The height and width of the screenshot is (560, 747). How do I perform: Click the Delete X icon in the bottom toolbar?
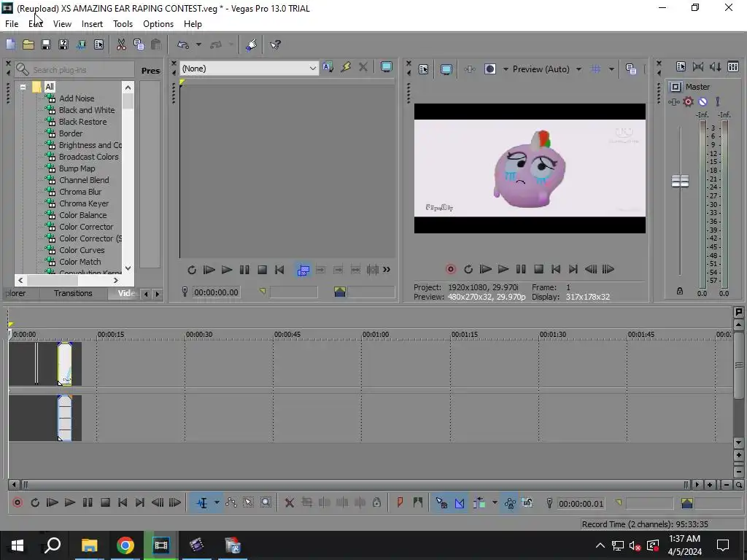pyautogui.click(x=289, y=502)
